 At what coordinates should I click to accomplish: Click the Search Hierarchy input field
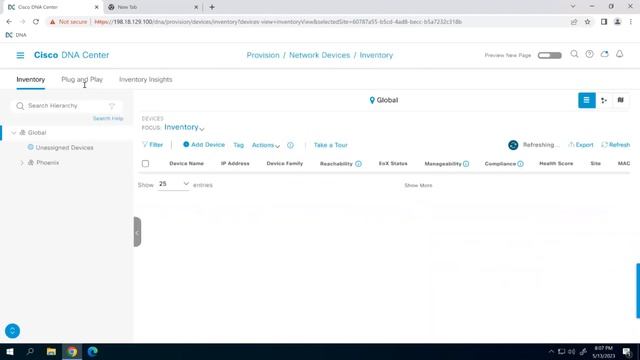click(65, 106)
